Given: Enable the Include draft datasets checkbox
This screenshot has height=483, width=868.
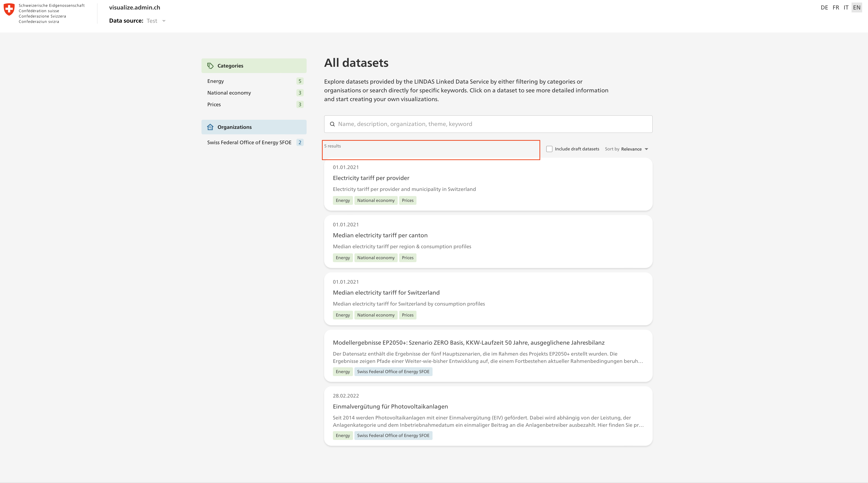Looking at the screenshot, I should 549,149.
